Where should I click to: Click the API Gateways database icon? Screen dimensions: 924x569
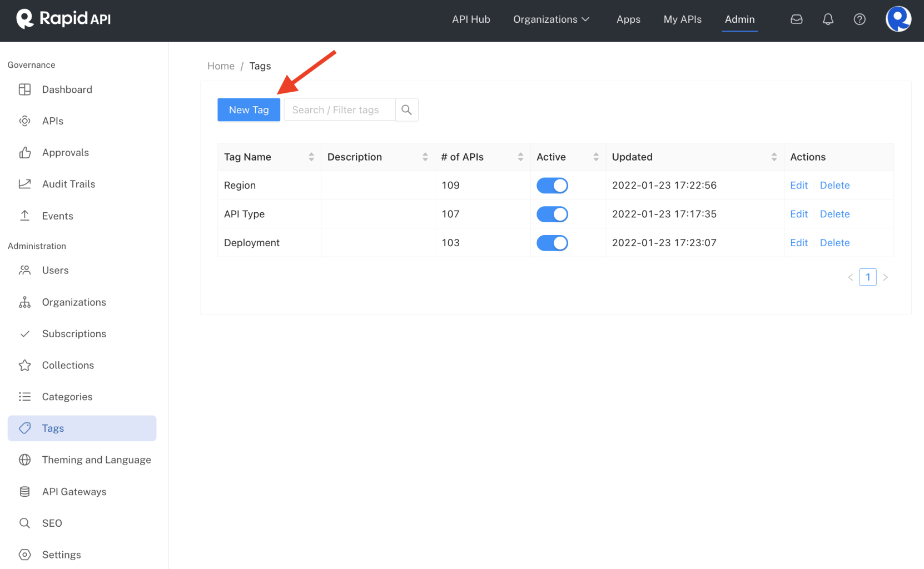[x=24, y=492]
